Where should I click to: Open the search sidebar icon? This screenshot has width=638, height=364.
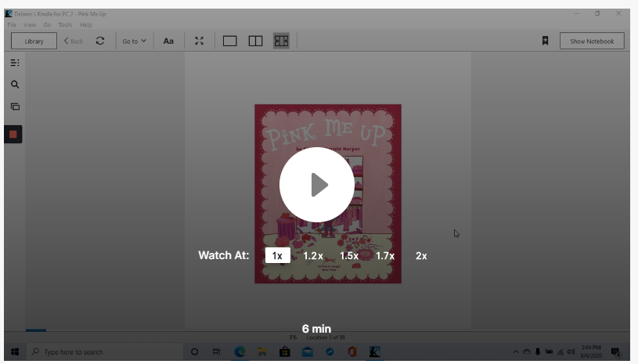[x=15, y=85]
